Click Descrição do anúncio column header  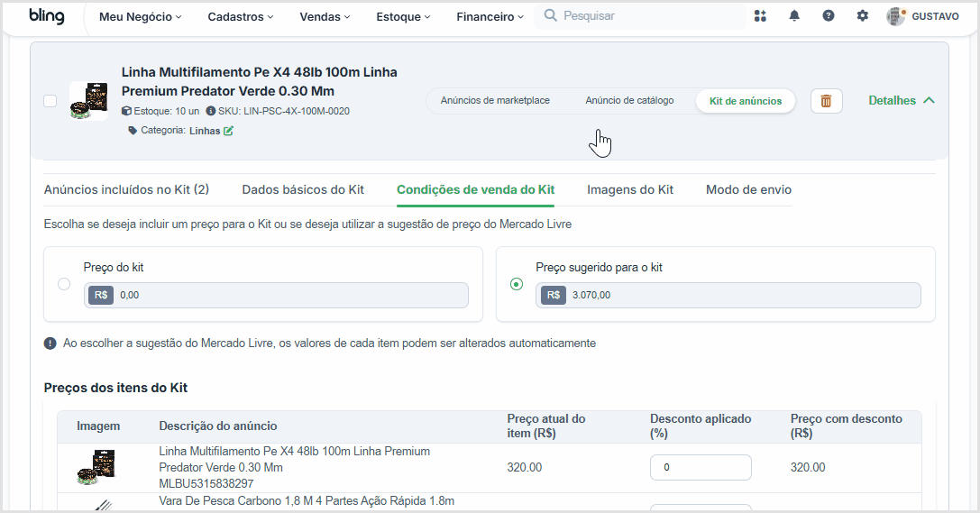[x=217, y=426]
